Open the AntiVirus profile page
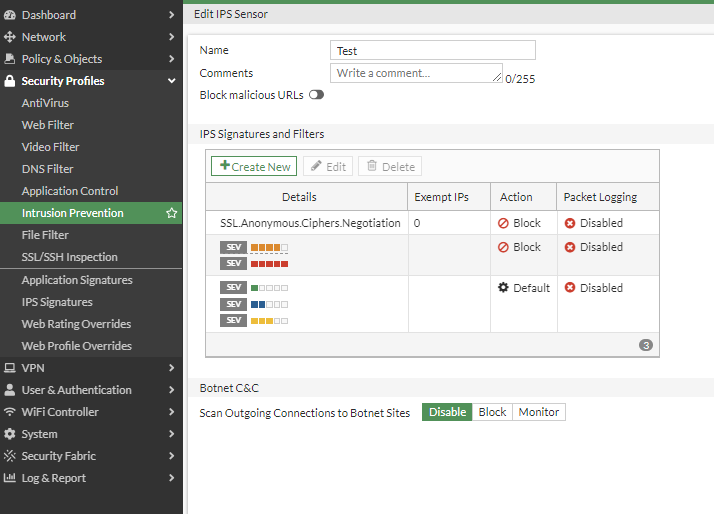 point(45,103)
